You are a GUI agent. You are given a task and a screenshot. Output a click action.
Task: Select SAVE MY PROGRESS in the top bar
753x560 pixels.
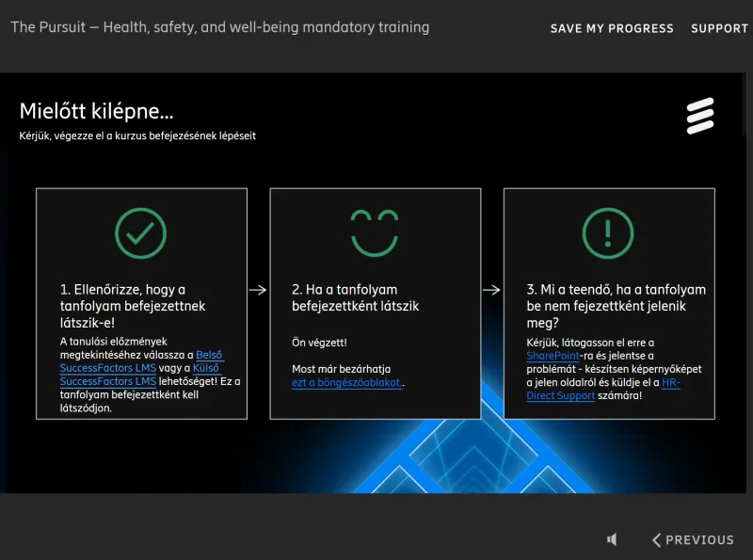click(x=612, y=28)
